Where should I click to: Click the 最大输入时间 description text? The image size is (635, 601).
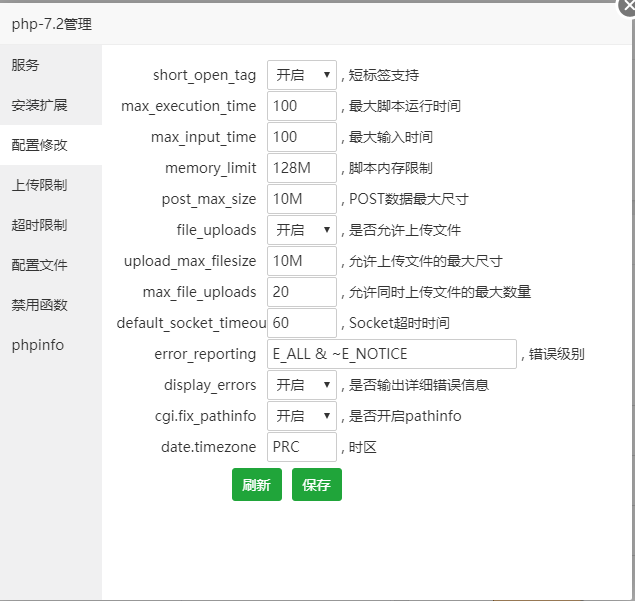point(390,137)
